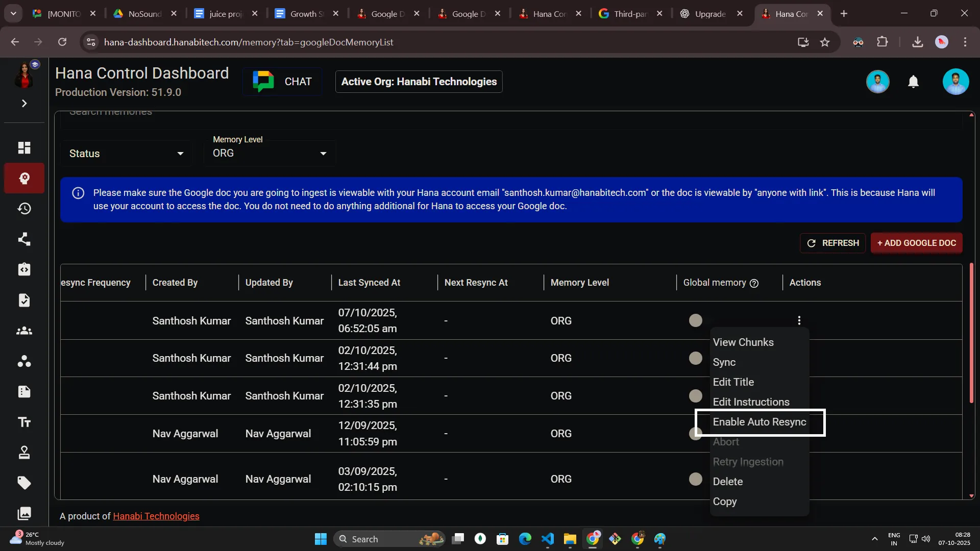Image resolution: width=980 pixels, height=551 pixels.
Task: Select the Memory brain icon in the sidebar
Action: point(24,179)
